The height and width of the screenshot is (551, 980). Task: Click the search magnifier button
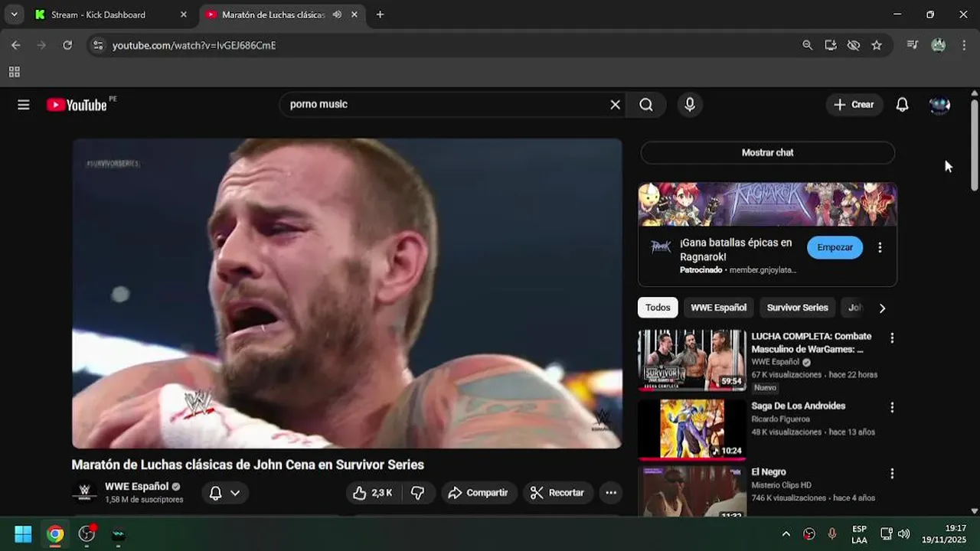coord(646,105)
